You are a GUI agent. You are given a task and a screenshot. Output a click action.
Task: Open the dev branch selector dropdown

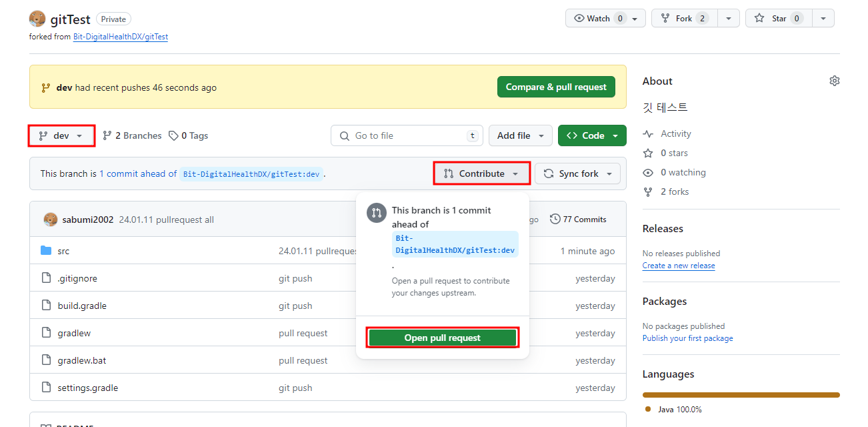tap(61, 135)
